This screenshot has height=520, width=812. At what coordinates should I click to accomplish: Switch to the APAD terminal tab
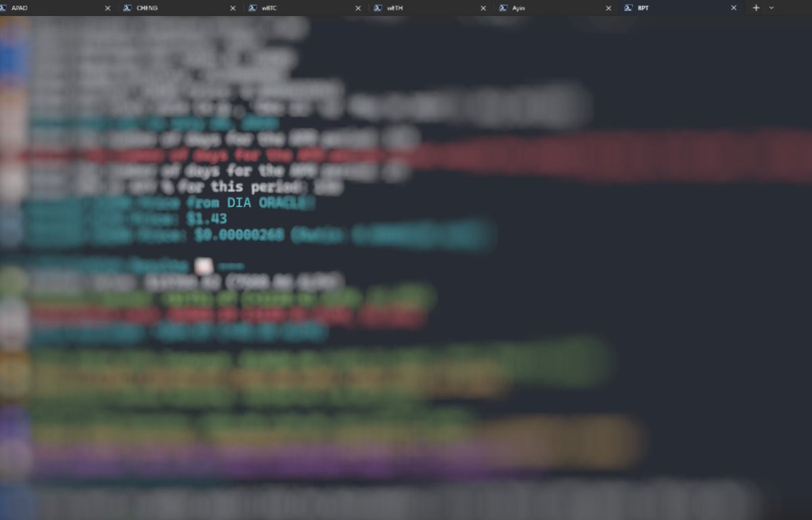[58, 8]
